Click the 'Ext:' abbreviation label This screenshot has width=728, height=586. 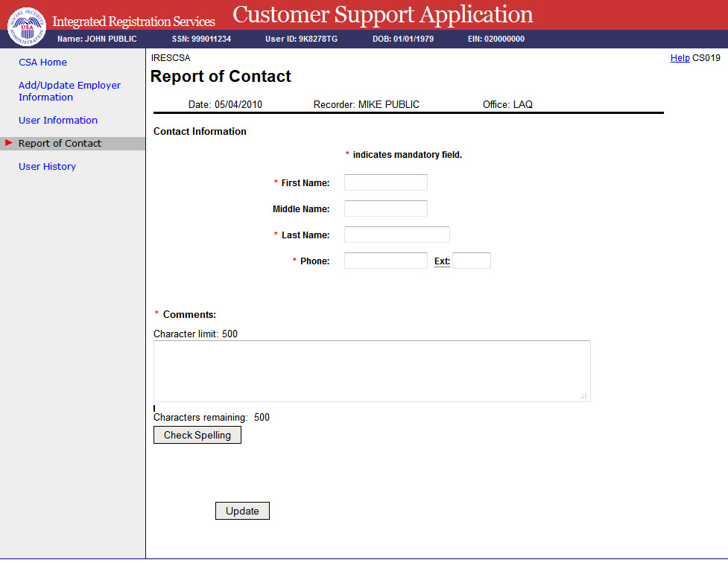(442, 261)
